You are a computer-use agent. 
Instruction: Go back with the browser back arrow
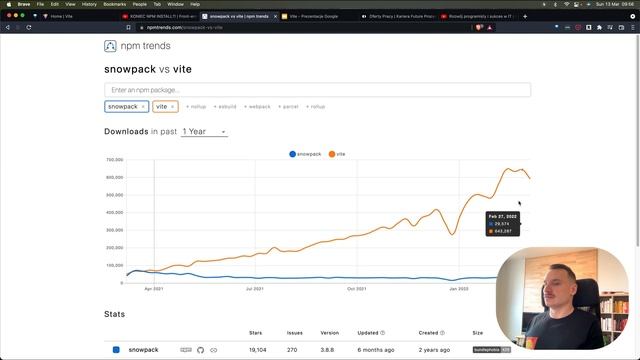(x=7, y=27)
